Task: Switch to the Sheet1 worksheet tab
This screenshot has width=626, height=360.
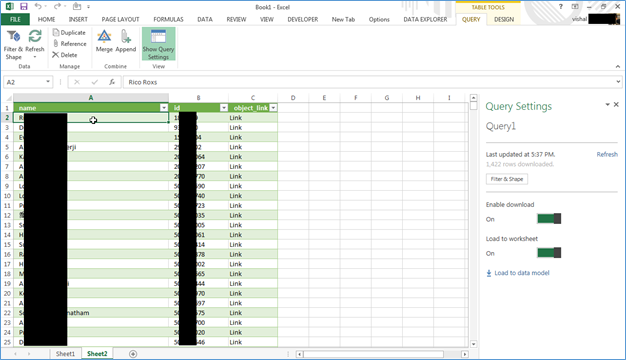Action: [65, 354]
